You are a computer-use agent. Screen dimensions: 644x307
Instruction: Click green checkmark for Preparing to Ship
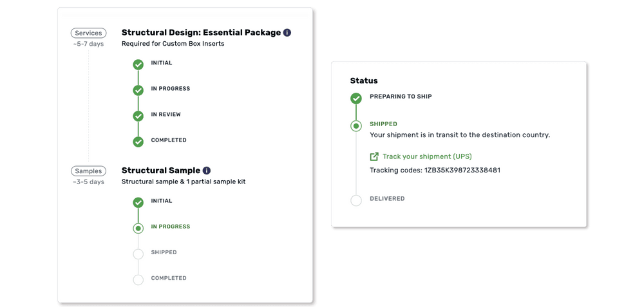pyautogui.click(x=356, y=98)
